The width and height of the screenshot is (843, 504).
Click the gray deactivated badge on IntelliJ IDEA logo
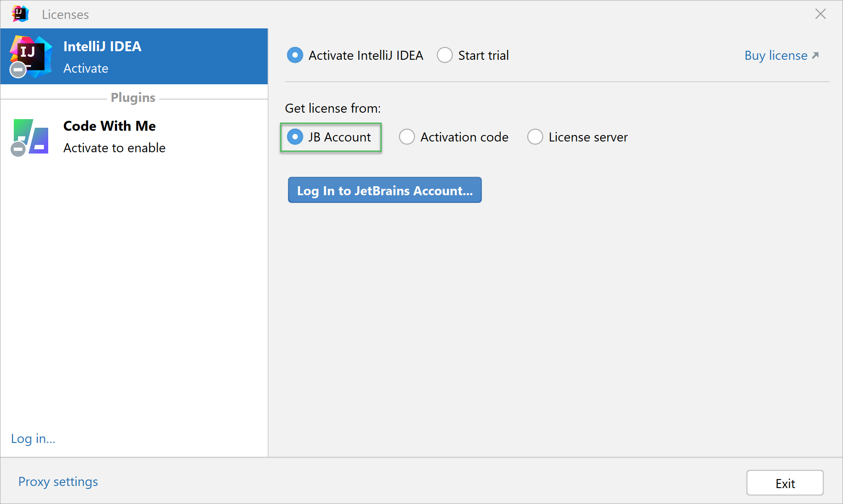tap(18, 70)
